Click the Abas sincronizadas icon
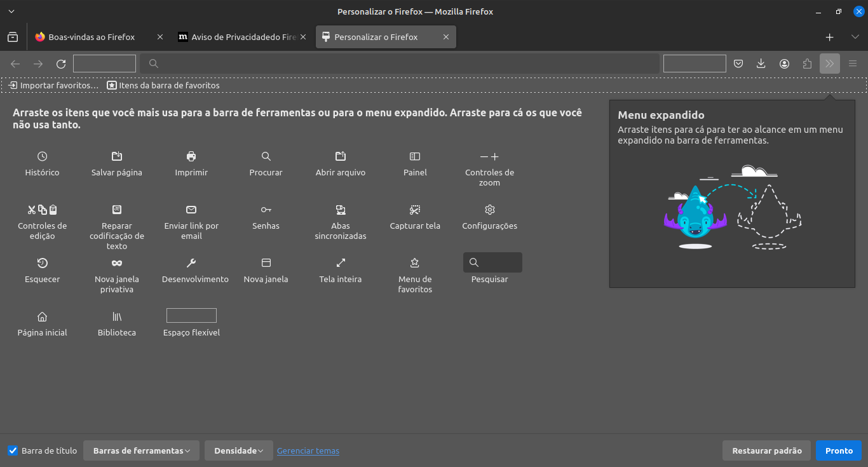 tap(341, 210)
